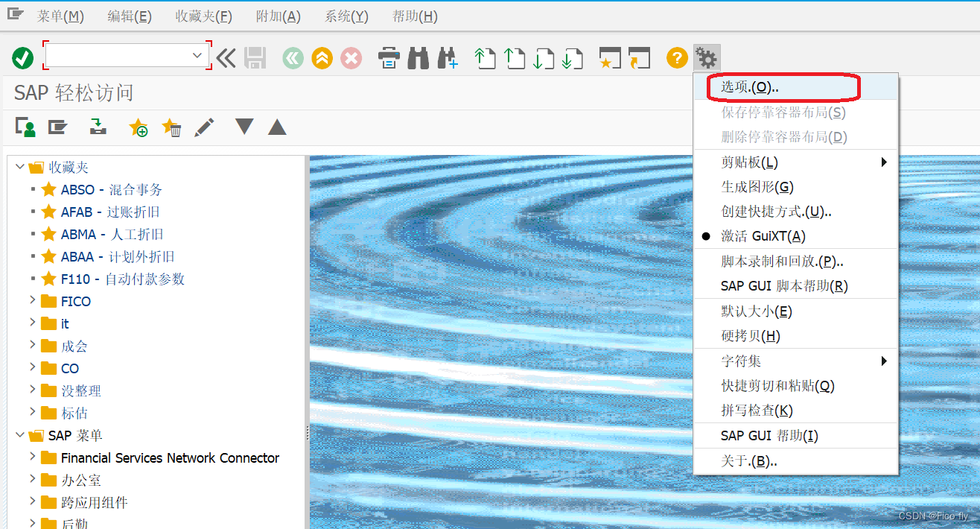Image resolution: width=980 pixels, height=529 pixels.
Task: Open the 菜单(M) menu
Action: tap(60, 16)
